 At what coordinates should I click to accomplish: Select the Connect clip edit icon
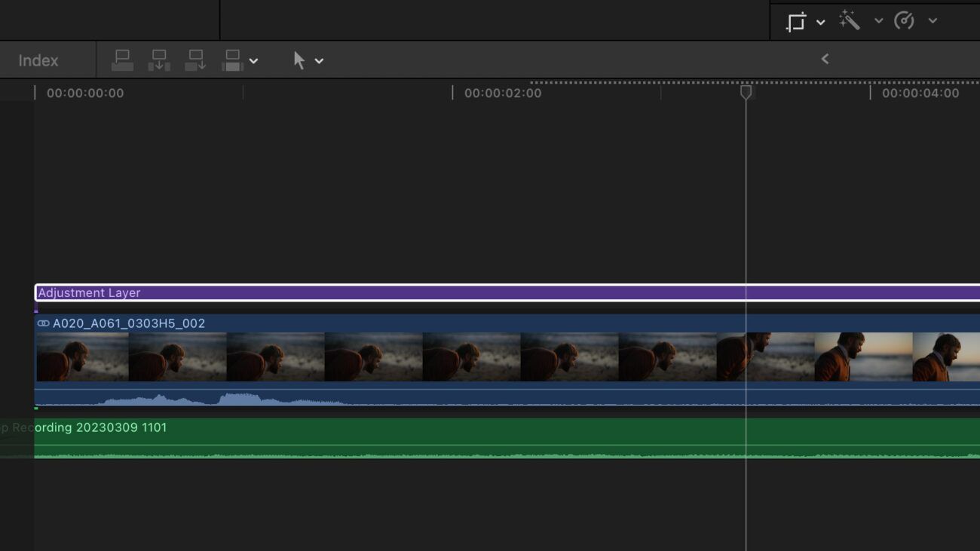[123, 60]
